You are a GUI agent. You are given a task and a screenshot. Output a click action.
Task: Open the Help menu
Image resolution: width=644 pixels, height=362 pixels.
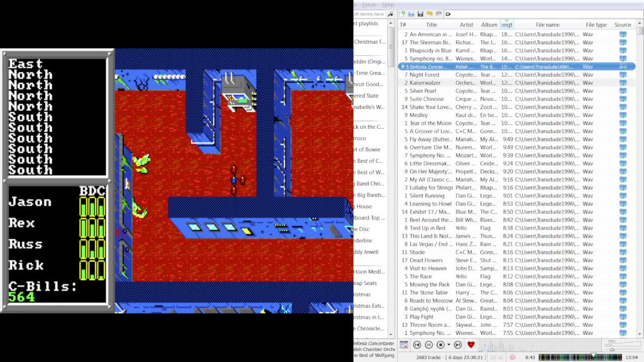387,5
